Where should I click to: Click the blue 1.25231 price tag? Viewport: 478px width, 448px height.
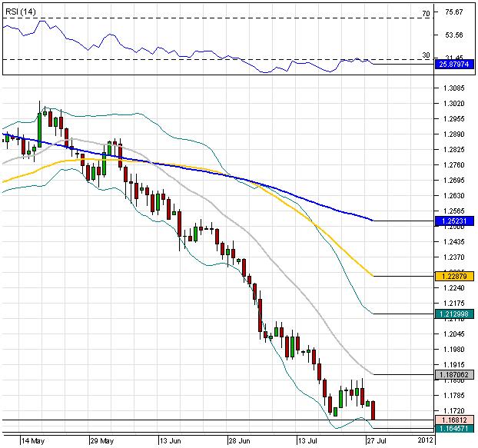click(x=454, y=221)
